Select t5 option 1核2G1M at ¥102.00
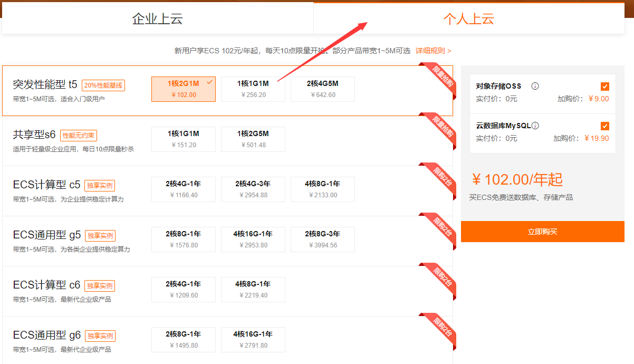This screenshot has width=634, height=364. (x=184, y=89)
